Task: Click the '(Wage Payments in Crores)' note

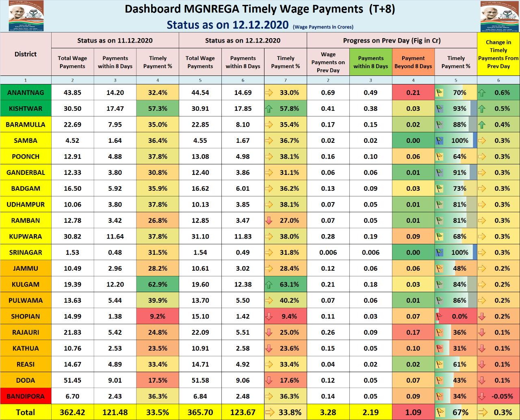Action: [323, 27]
